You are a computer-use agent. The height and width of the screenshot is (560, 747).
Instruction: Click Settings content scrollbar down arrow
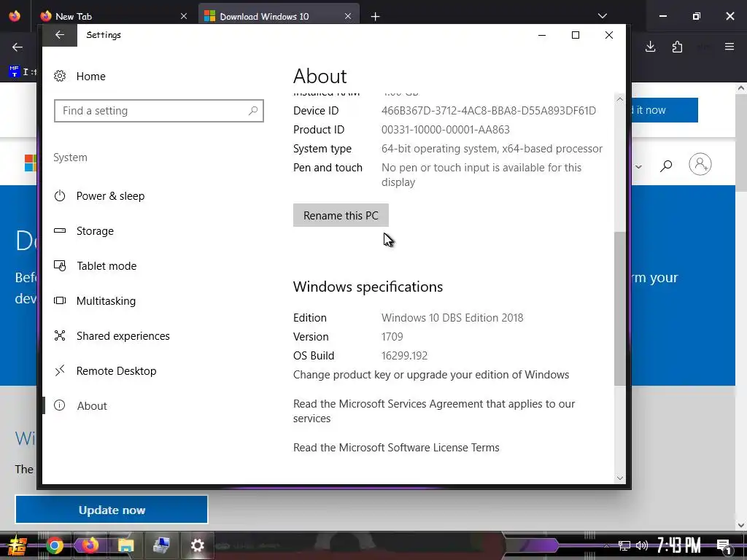619,478
